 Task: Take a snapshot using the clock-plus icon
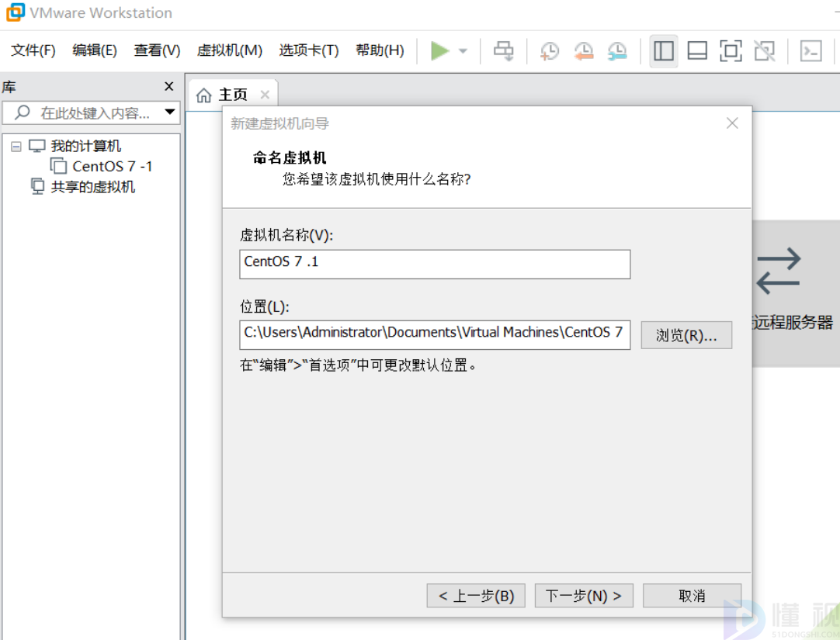549,51
